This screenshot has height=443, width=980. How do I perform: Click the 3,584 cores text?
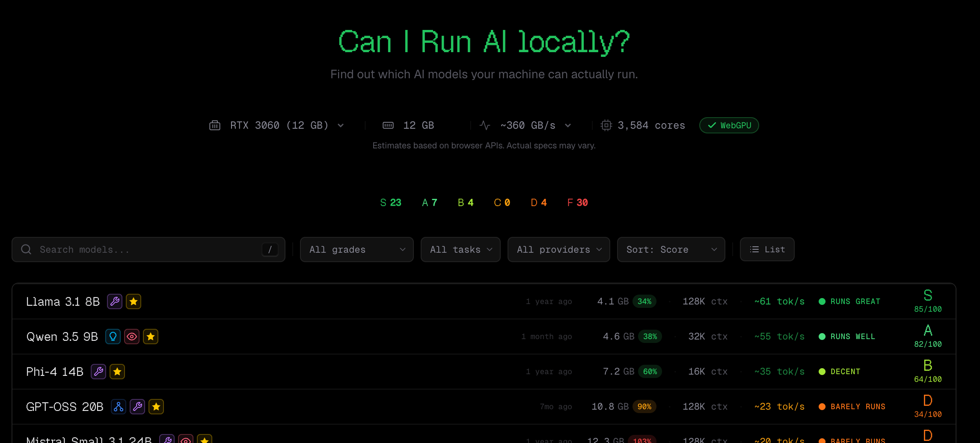(651, 125)
